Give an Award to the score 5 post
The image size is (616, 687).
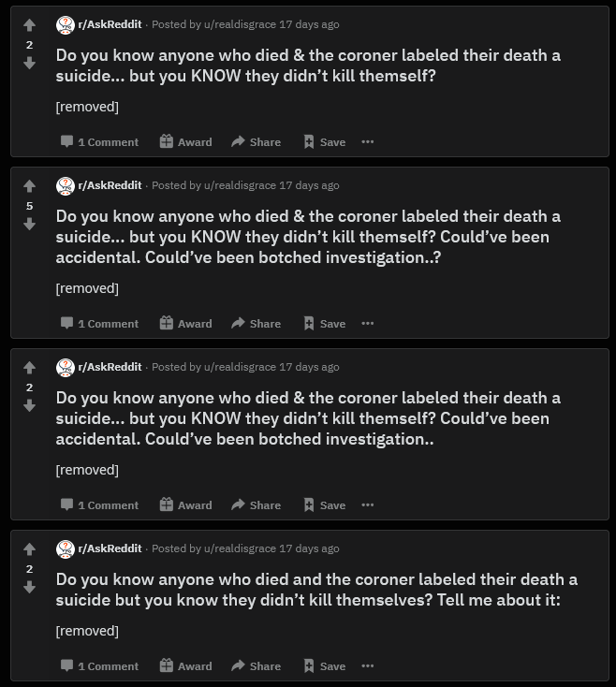(185, 324)
